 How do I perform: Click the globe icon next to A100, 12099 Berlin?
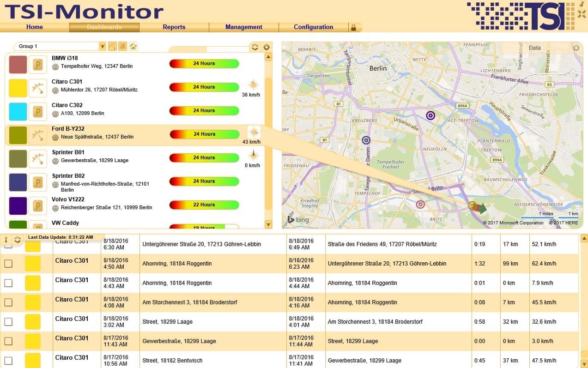click(x=55, y=114)
